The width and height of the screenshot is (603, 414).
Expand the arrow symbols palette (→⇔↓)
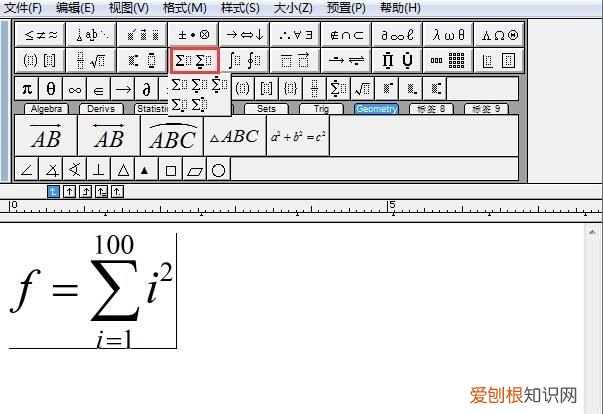click(245, 35)
